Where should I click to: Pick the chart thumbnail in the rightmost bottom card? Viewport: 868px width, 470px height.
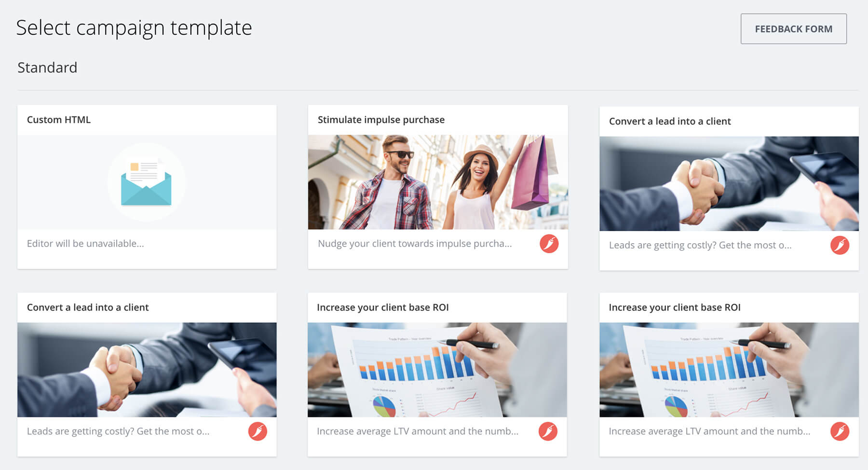729,370
